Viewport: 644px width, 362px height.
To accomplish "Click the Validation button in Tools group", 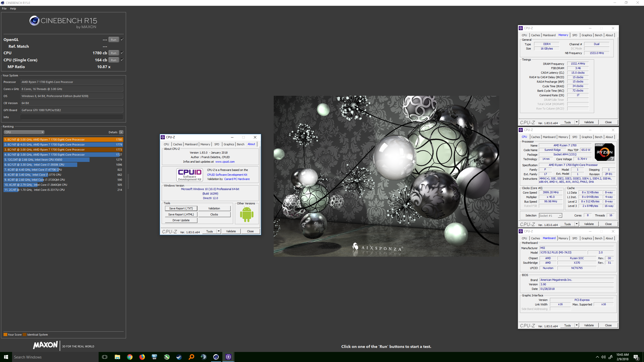I will pyautogui.click(x=214, y=208).
